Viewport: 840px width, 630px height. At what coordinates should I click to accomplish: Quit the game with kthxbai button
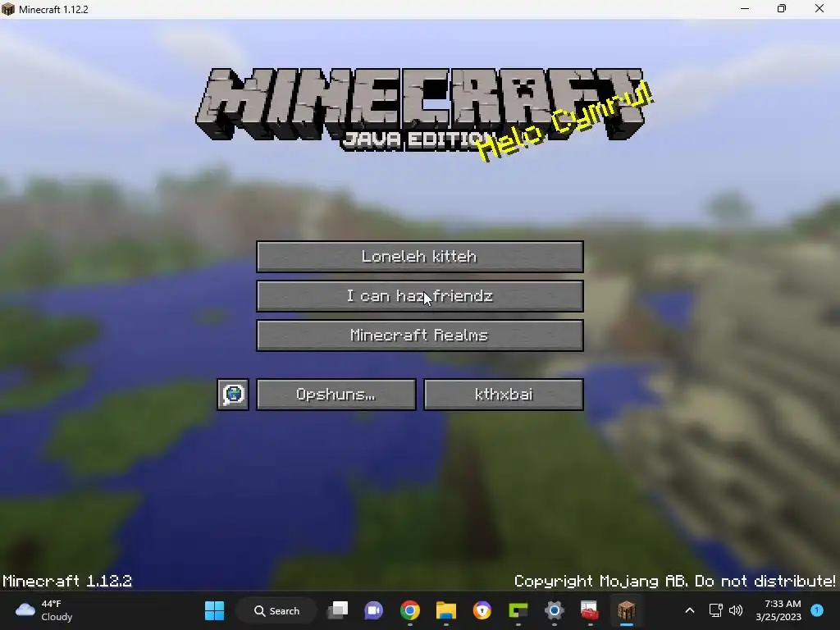point(504,395)
